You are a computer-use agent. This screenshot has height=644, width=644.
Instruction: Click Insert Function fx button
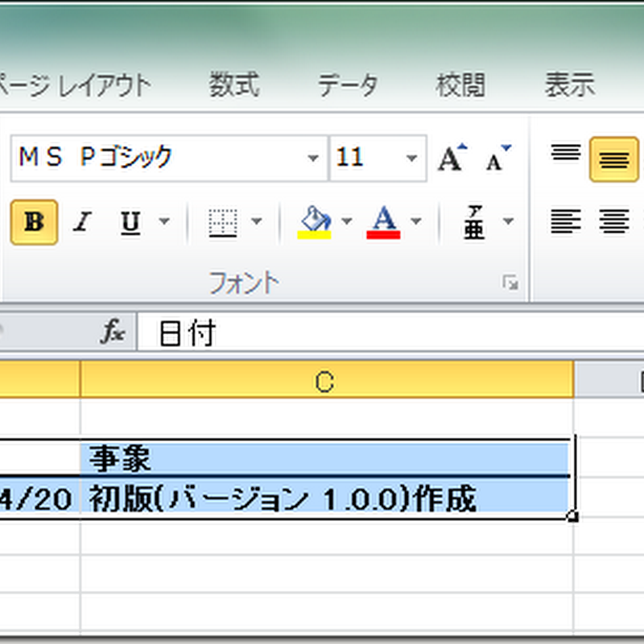tap(113, 331)
